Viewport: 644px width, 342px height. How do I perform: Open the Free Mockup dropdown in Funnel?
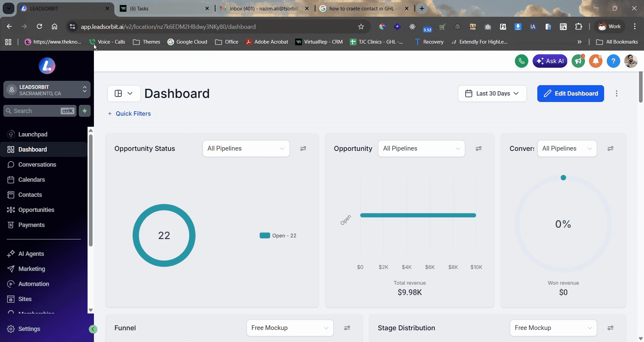pyautogui.click(x=290, y=328)
